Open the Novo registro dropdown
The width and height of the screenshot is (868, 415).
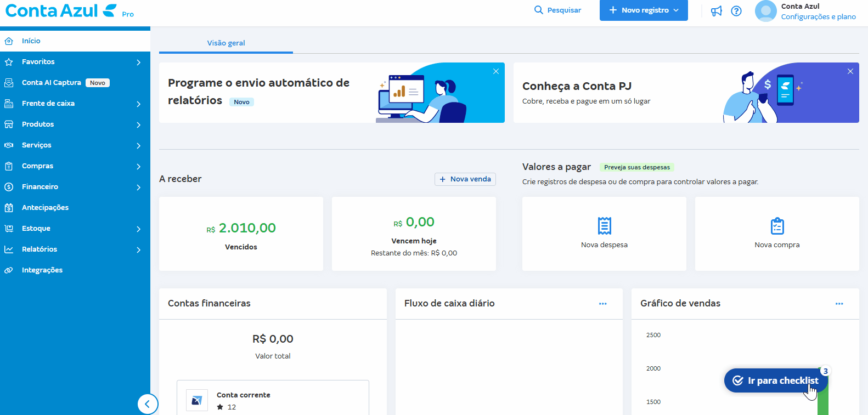(x=644, y=10)
